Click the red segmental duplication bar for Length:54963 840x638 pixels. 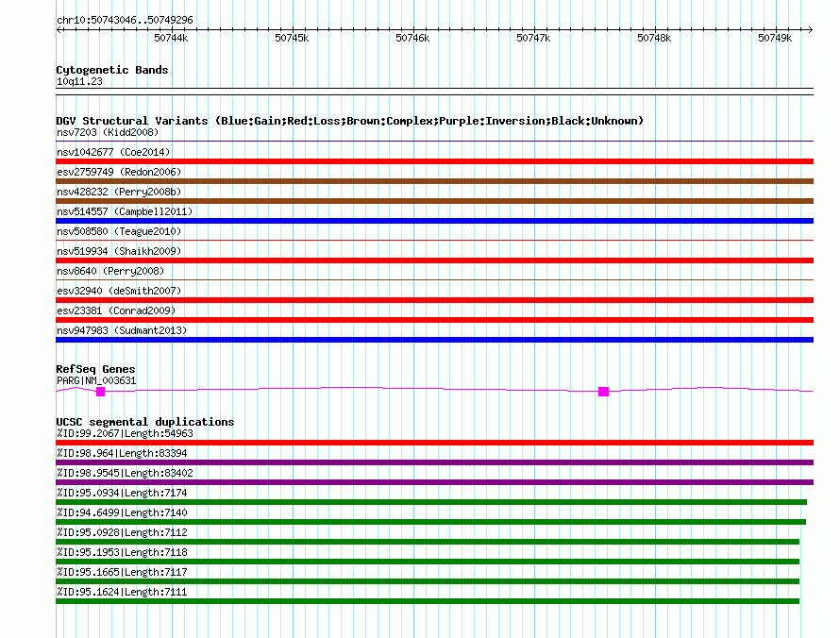(x=434, y=443)
